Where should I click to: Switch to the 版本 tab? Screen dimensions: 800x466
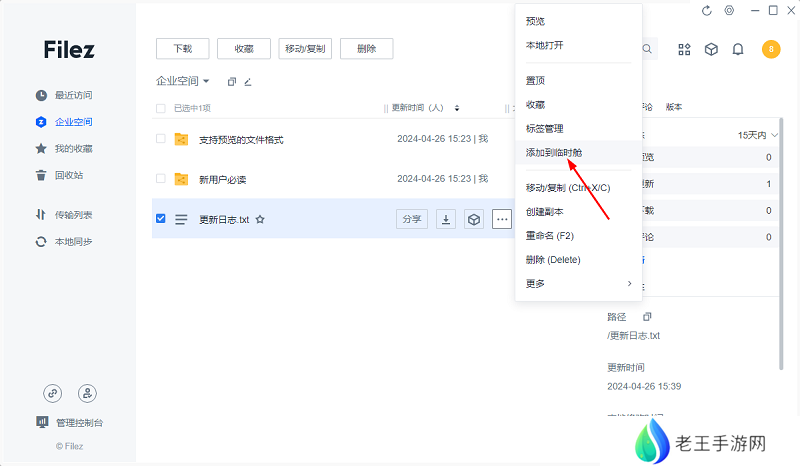pyautogui.click(x=674, y=107)
